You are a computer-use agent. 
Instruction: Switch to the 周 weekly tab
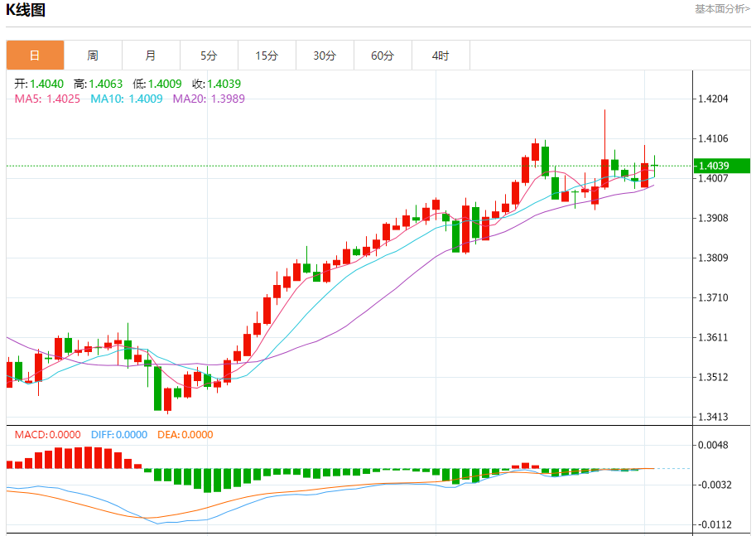(93, 56)
